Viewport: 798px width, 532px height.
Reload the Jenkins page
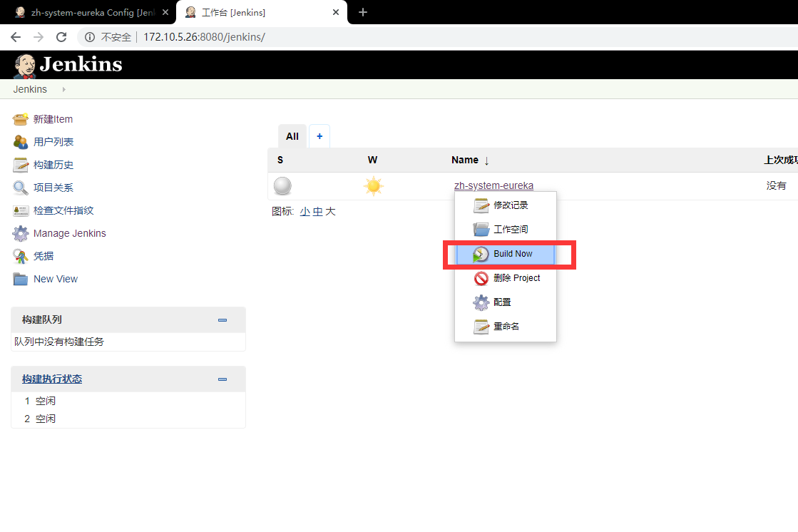61,37
